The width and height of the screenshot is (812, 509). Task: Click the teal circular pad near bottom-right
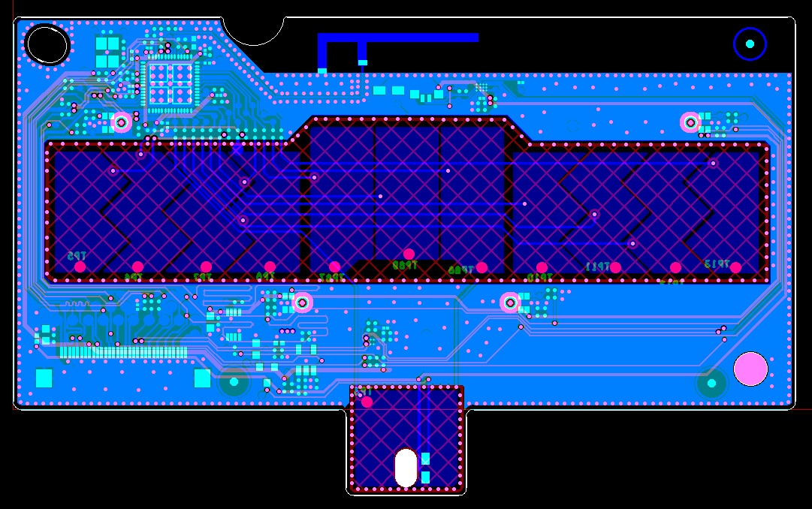click(x=711, y=384)
